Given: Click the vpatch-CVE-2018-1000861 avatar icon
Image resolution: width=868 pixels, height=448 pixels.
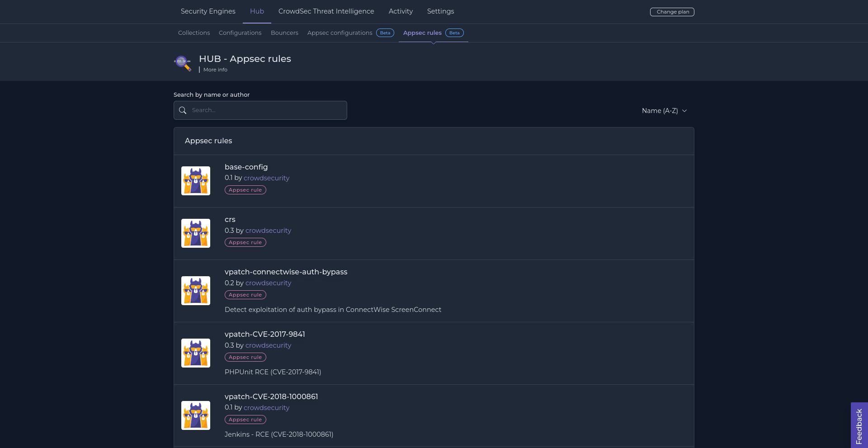Looking at the screenshot, I should point(196,415).
